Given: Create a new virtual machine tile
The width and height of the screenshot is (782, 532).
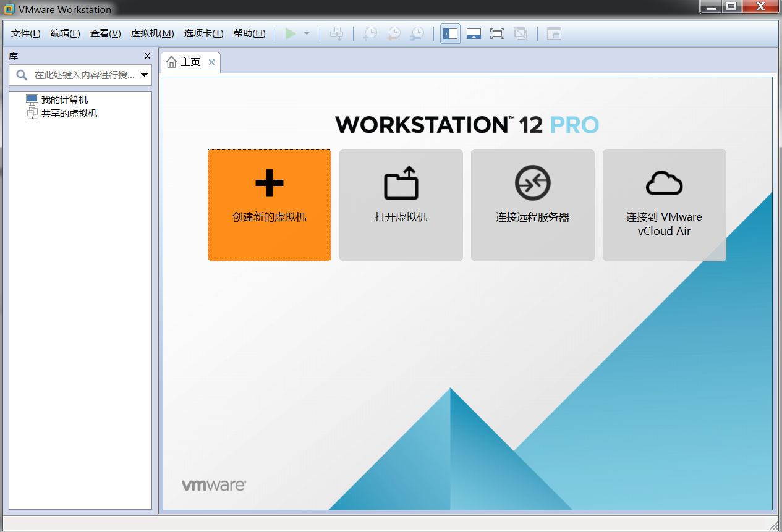Looking at the screenshot, I should tap(270, 205).
